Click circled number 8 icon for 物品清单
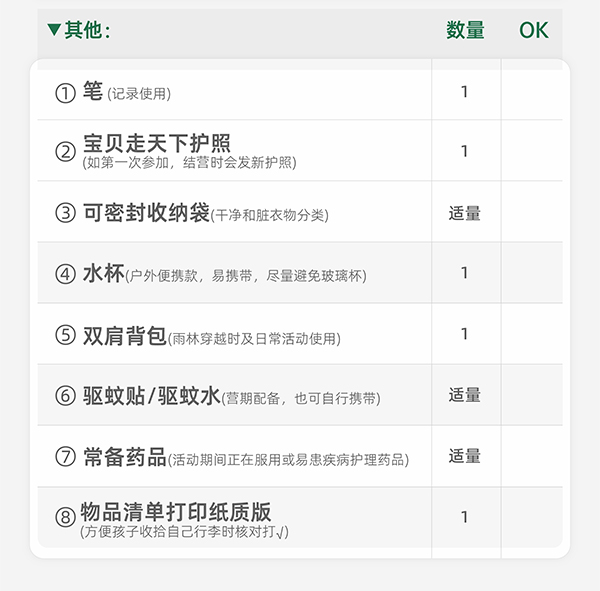 click(65, 517)
